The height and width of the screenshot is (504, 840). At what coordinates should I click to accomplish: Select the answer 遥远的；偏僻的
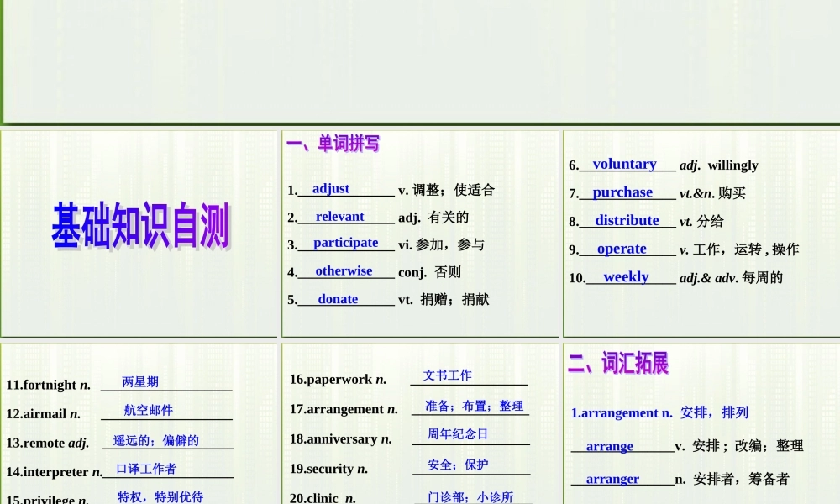coord(156,440)
